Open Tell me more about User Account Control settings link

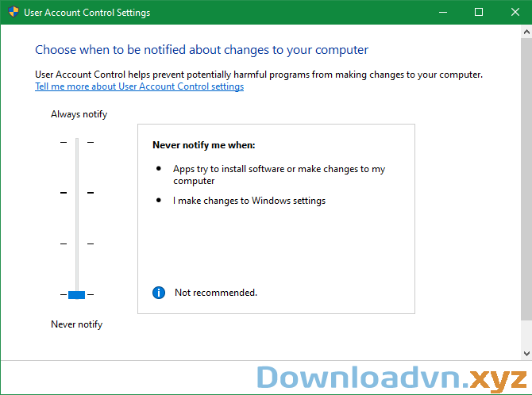(x=140, y=86)
